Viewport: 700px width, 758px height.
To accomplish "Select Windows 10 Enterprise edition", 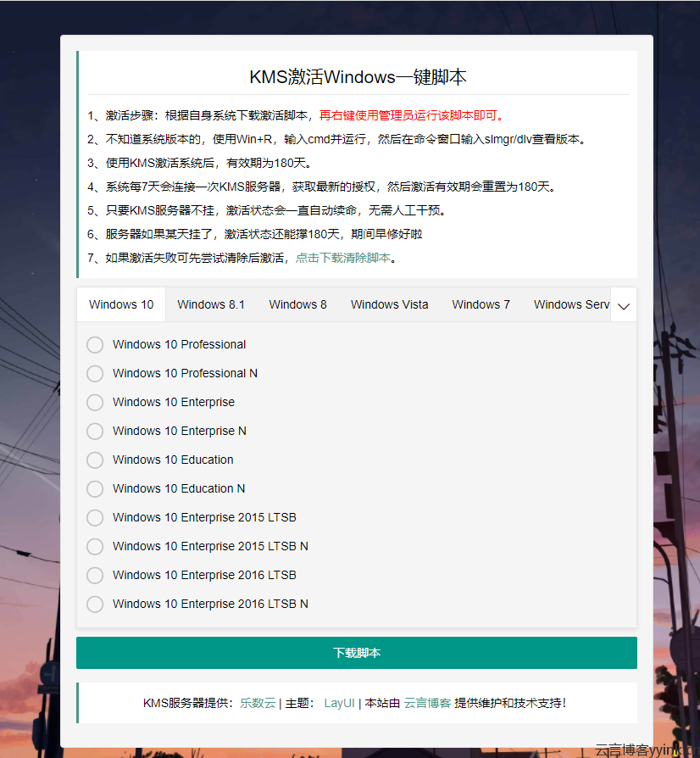I will tap(95, 402).
